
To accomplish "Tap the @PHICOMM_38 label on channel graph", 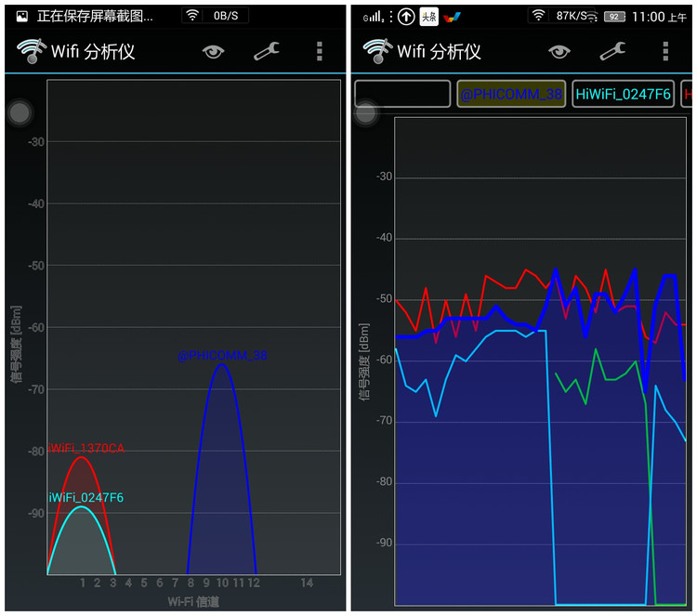I will coord(222,356).
